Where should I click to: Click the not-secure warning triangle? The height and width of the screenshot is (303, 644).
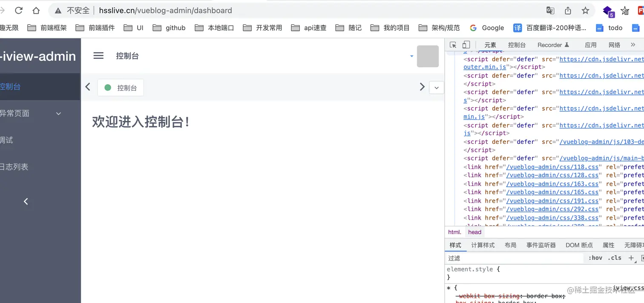pyautogui.click(x=58, y=11)
